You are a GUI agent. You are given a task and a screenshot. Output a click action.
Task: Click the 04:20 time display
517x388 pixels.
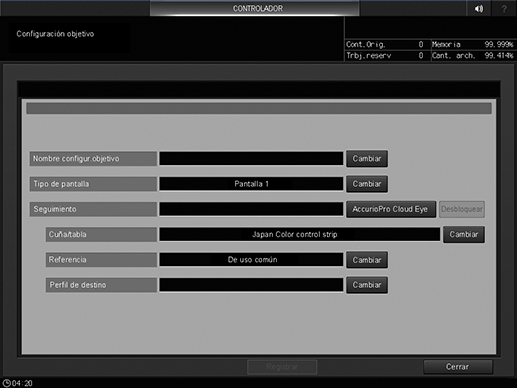point(22,383)
